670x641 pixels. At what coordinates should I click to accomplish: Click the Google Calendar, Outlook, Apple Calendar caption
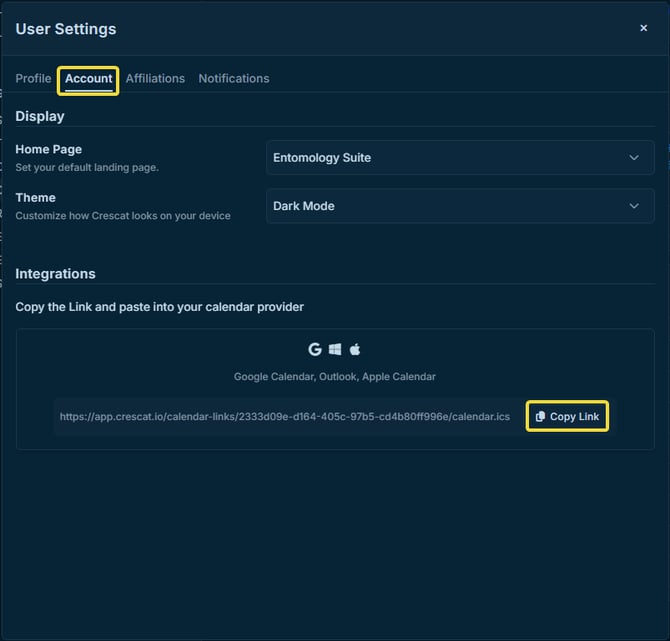tap(335, 377)
